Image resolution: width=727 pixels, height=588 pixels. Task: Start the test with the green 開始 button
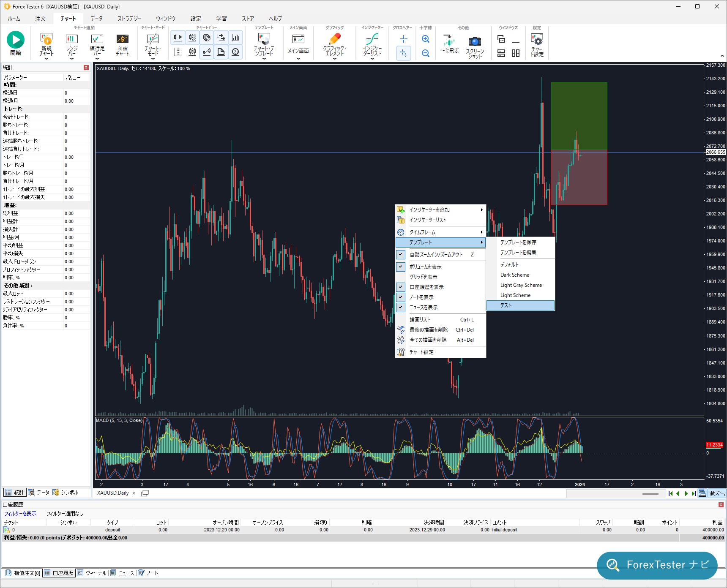click(x=16, y=43)
